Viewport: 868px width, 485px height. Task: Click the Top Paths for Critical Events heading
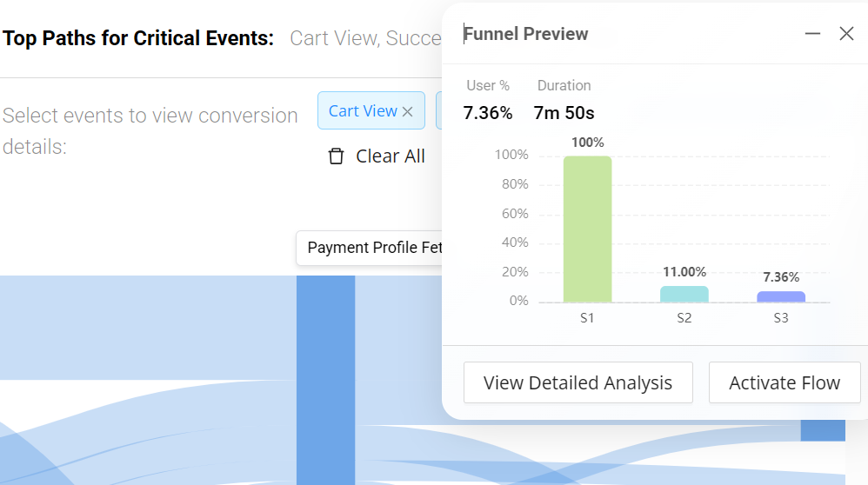(138, 38)
